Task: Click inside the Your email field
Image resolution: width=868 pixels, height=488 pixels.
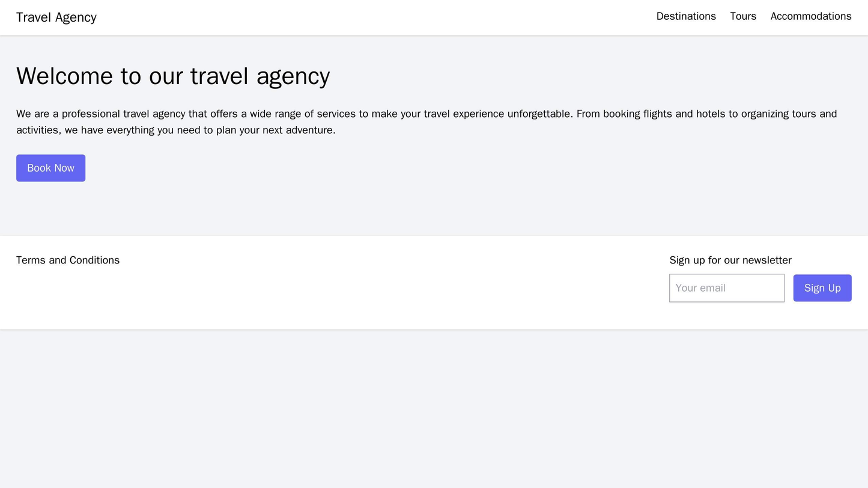Action: (x=726, y=288)
